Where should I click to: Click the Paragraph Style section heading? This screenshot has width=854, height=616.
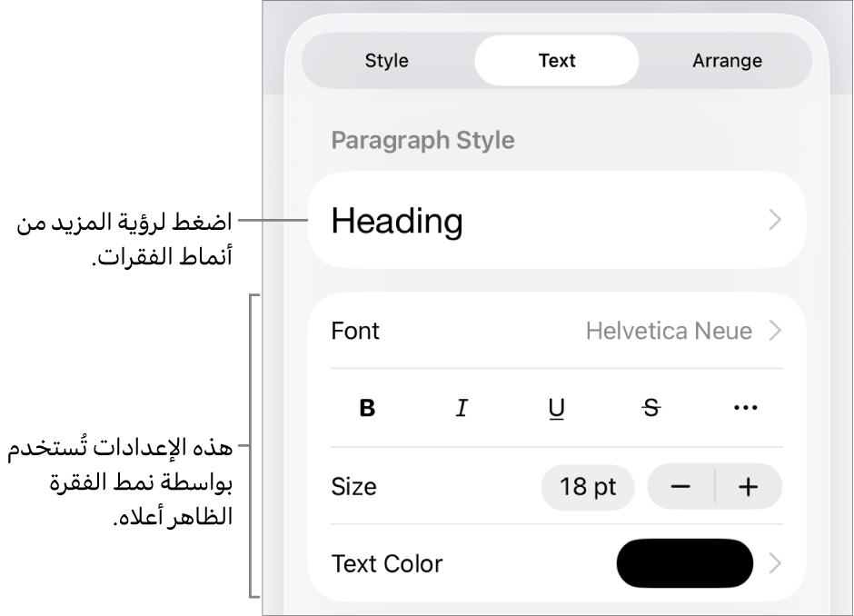tap(422, 140)
